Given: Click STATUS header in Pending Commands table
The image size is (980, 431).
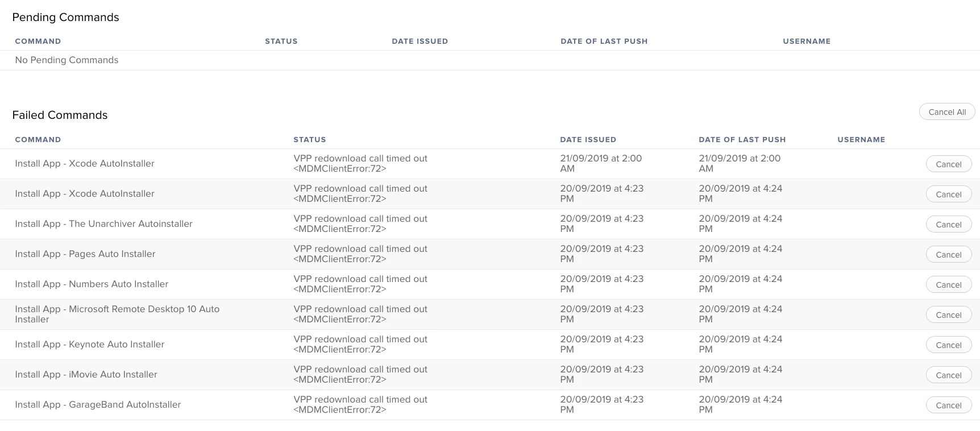Looking at the screenshot, I should coord(281,41).
